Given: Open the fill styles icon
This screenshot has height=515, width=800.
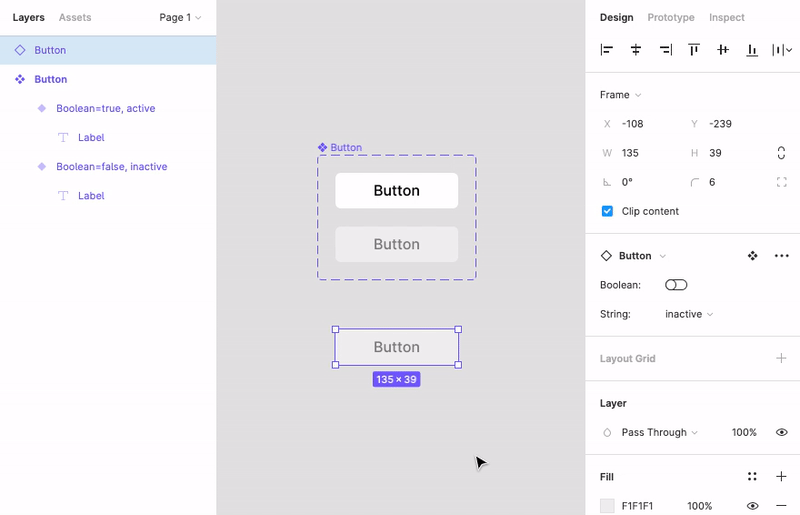Looking at the screenshot, I should click(752, 477).
